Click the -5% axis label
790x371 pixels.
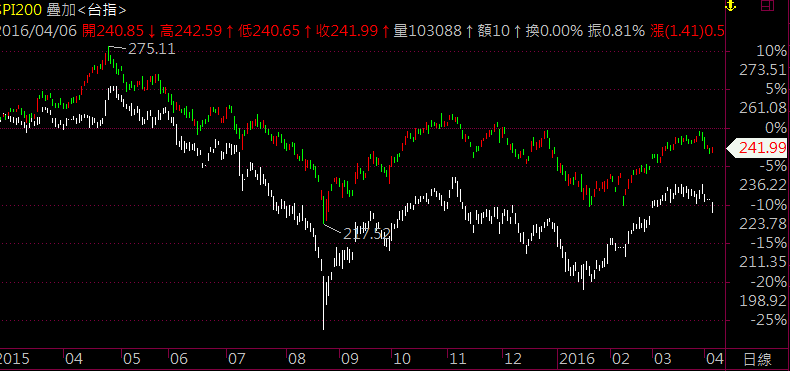[773, 166]
